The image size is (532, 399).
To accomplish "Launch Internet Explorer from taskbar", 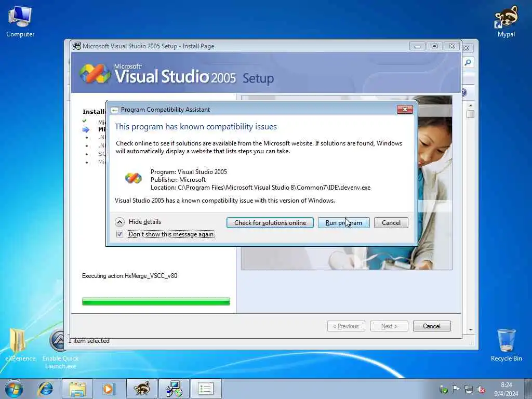I will point(46,389).
